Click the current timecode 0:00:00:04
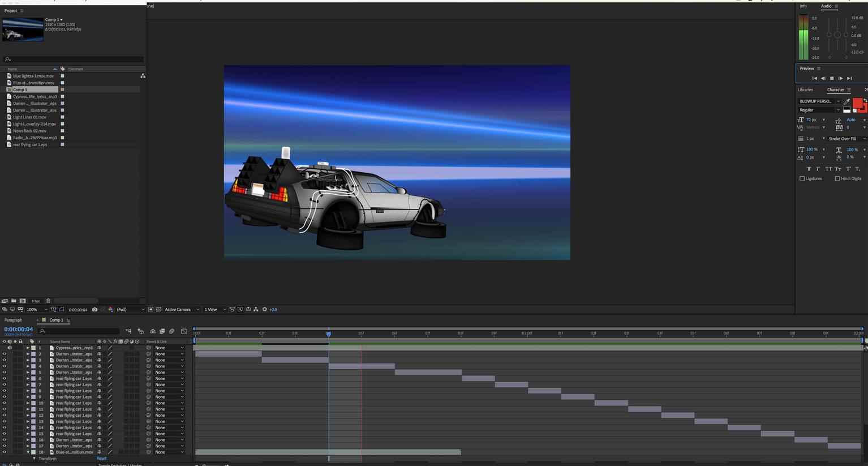Viewport: 868px width, 466px height. click(19, 329)
